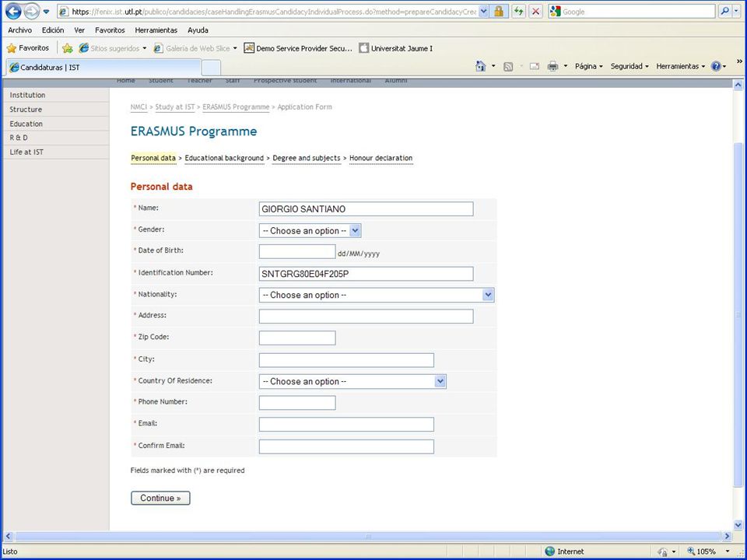Click the Honour declaration step
This screenshot has width=747, height=560.
[381, 158]
